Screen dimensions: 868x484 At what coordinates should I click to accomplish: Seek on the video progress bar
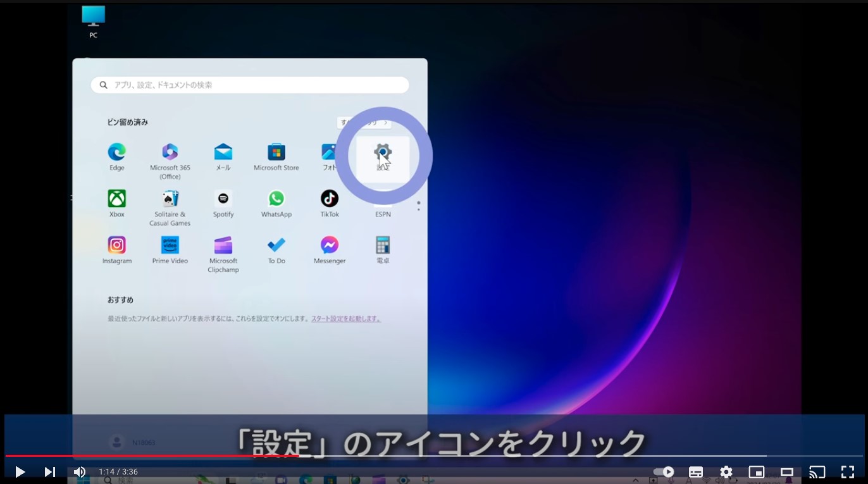434,456
